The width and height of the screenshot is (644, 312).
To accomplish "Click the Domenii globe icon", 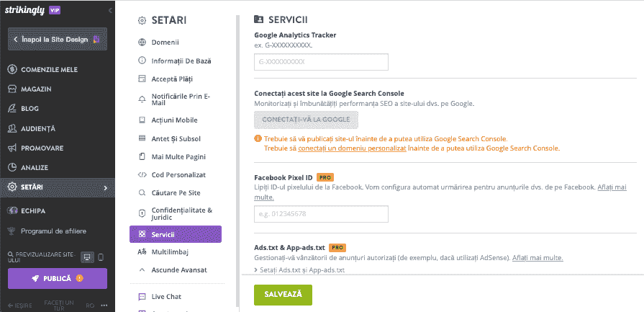I will (142, 42).
